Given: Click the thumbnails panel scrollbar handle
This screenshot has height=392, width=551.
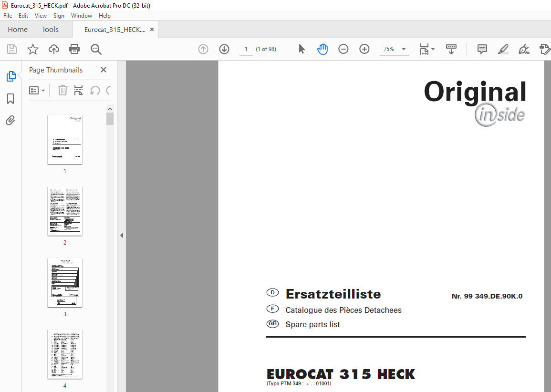Looking at the screenshot, I should pos(110,119).
